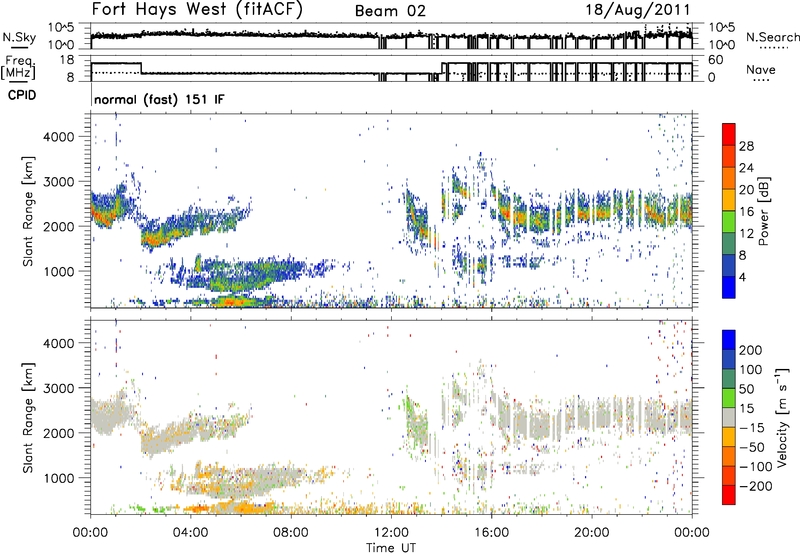Pick the red bottom segment of Velocity colorbar

coord(729,495)
